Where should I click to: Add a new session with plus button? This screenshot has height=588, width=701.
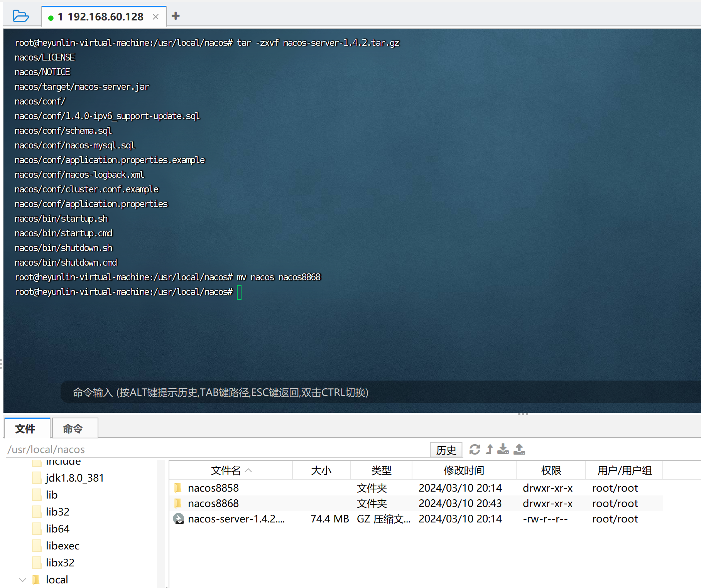click(x=176, y=16)
